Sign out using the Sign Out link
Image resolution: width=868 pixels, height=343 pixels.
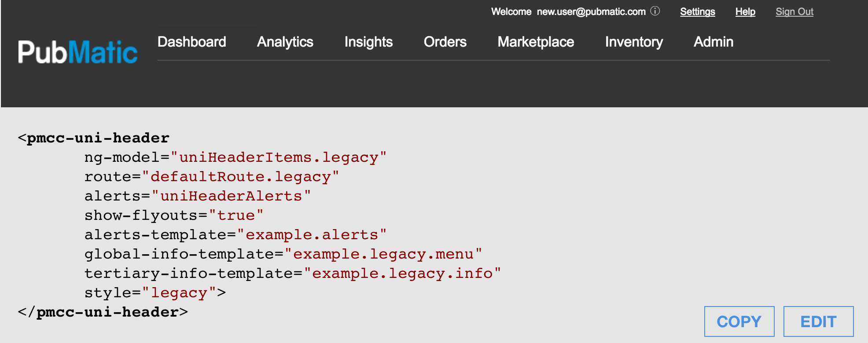pos(794,12)
